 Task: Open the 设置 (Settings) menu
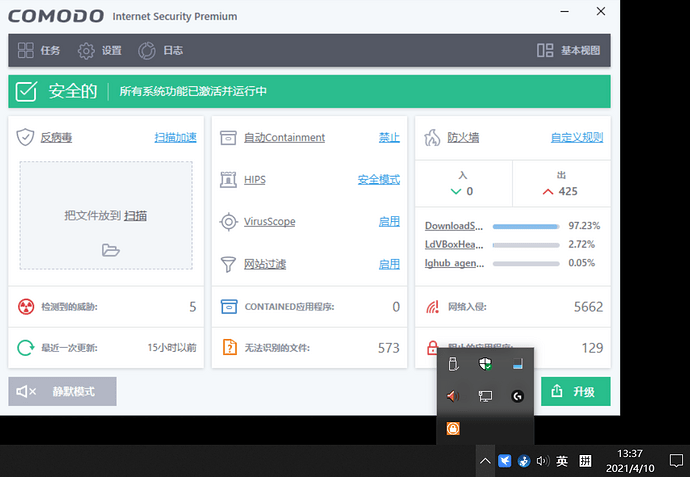(x=100, y=51)
